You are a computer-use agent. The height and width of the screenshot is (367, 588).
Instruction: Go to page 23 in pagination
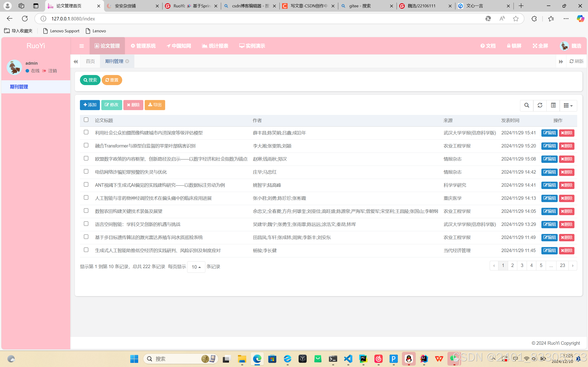(x=562, y=265)
